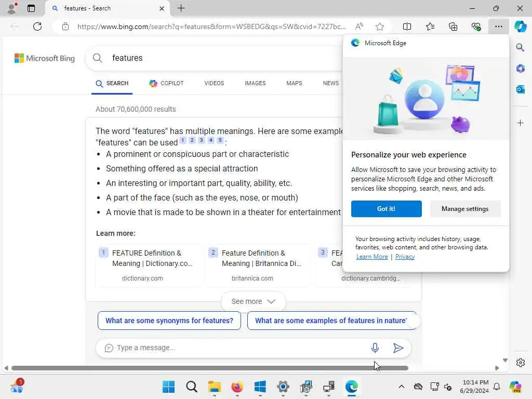Image resolution: width=532 pixels, height=399 pixels.
Task: View site information lock icon
Action: tap(65, 26)
